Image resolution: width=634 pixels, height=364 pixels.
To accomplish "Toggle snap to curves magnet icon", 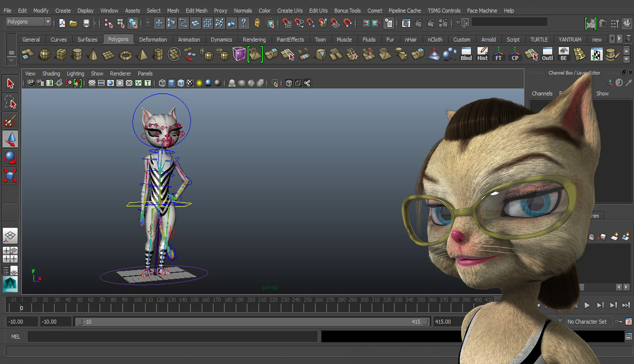I will 300,22.
